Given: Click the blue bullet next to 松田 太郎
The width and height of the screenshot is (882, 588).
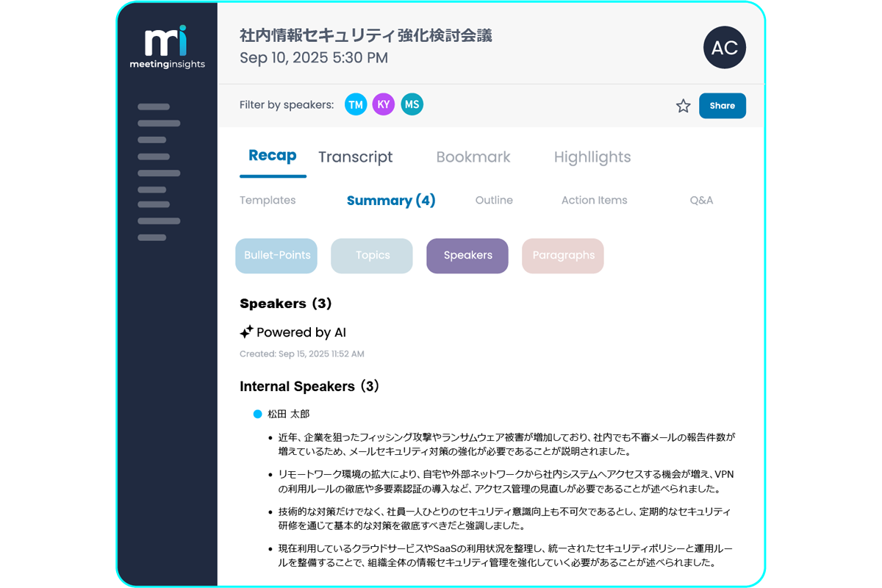Looking at the screenshot, I should pos(257,414).
